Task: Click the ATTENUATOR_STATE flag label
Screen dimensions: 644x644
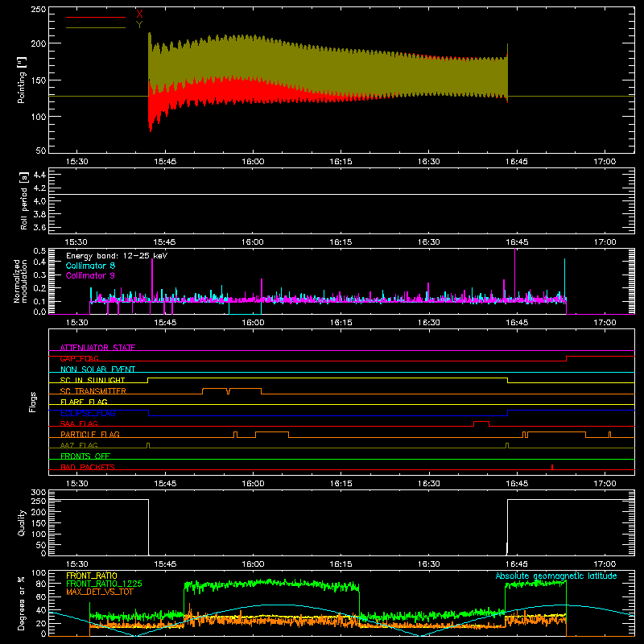Action: [97, 348]
